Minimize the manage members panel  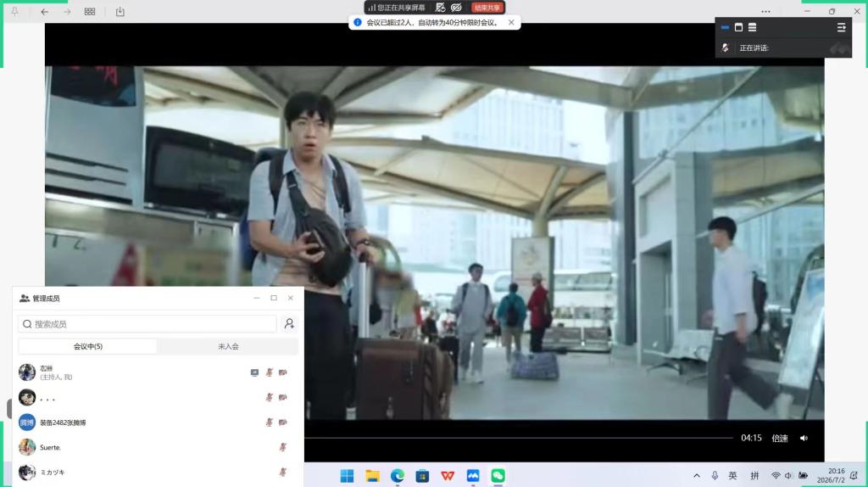(256, 298)
